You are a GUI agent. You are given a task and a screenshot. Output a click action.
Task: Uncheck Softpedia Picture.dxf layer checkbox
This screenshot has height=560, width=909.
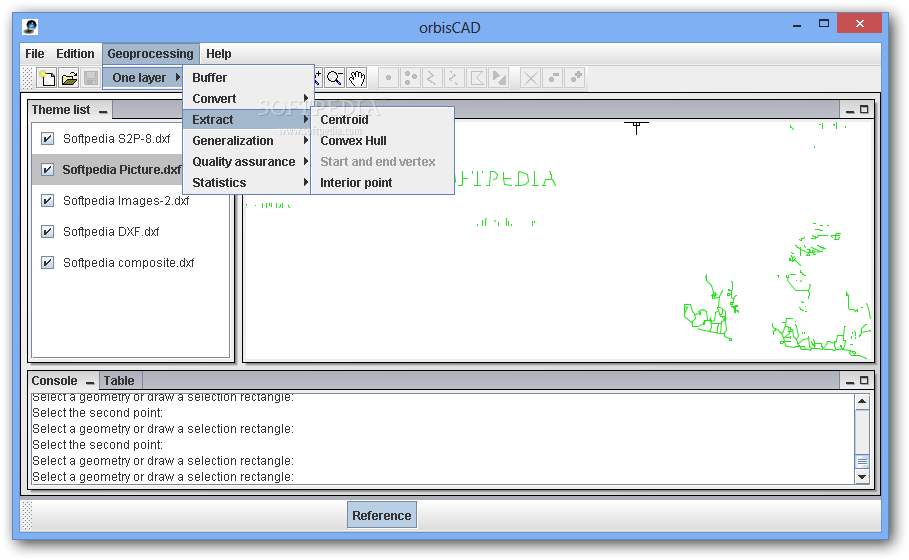(x=48, y=169)
